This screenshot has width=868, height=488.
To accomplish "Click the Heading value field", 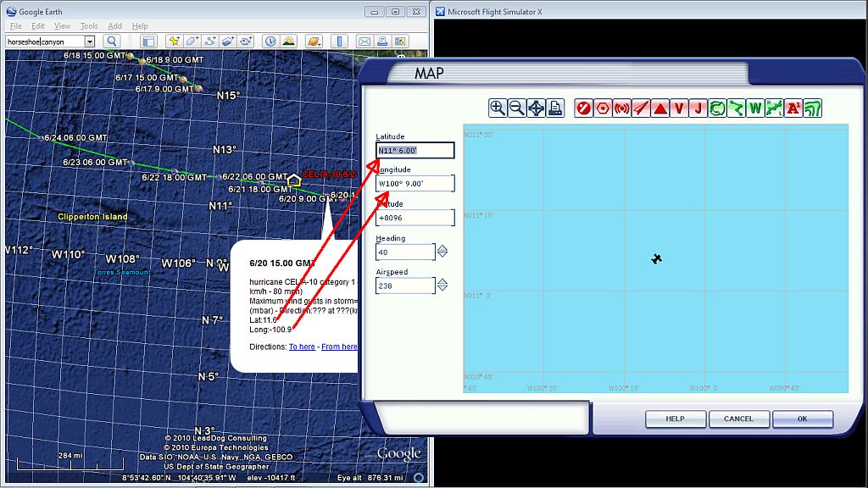I will tap(405, 252).
